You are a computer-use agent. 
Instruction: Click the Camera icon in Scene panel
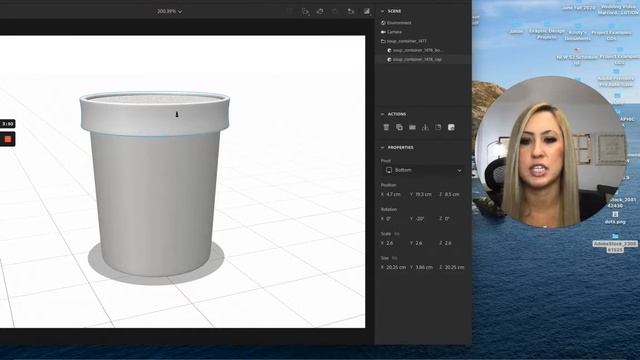coord(383,32)
